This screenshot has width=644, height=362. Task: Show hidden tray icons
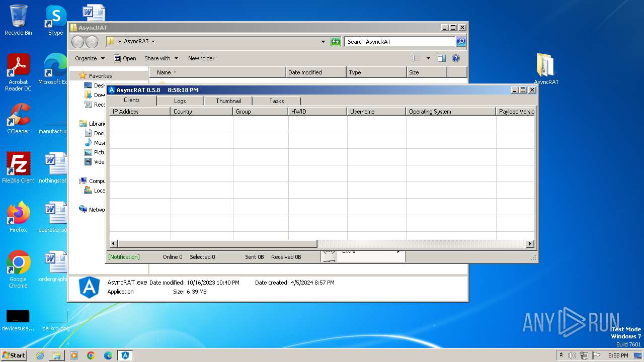click(x=561, y=355)
